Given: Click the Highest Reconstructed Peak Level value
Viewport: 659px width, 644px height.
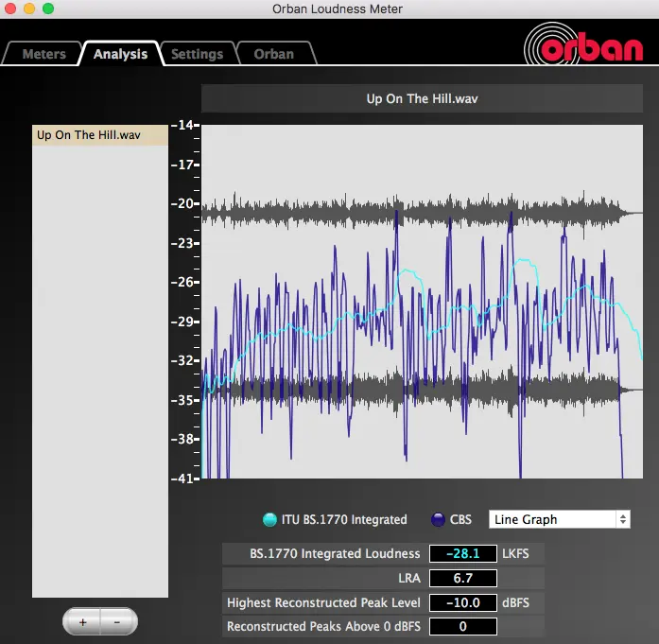Looking at the screenshot, I should [x=462, y=602].
